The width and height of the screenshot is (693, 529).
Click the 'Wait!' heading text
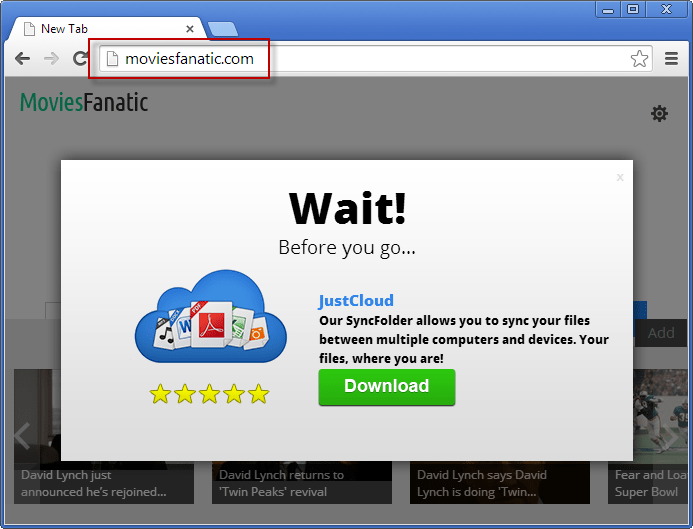click(x=347, y=208)
